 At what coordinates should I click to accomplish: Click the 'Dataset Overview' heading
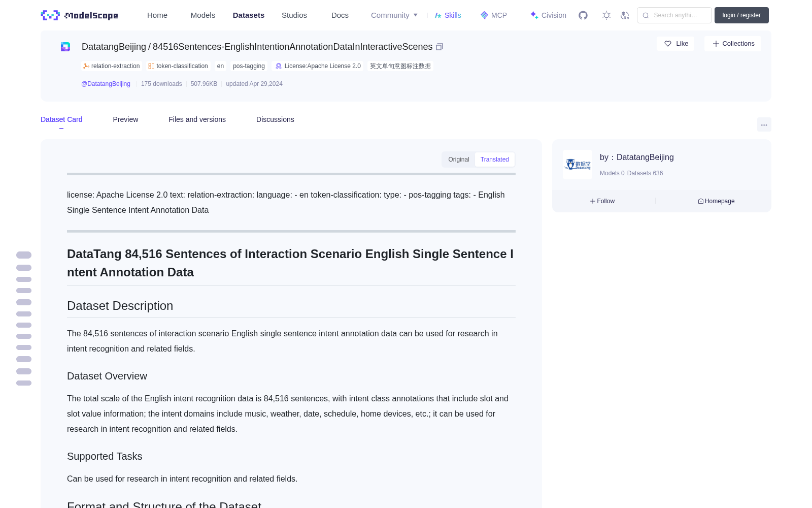[x=107, y=376]
